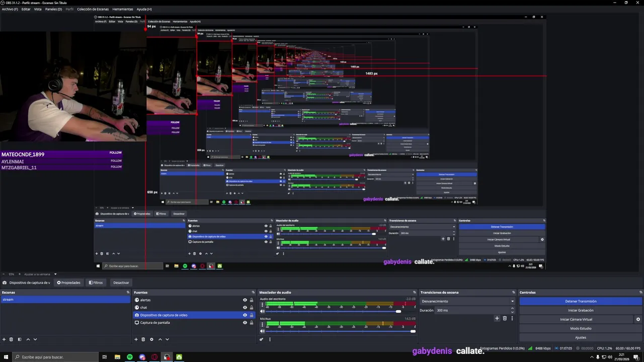Viewport: 644px width, 362px height.
Task: Open the Archivo menu
Action: (x=10, y=9)
